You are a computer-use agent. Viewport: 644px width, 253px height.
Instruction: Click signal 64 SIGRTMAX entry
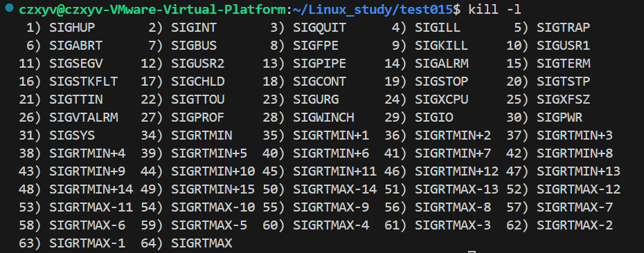point(202,243)
